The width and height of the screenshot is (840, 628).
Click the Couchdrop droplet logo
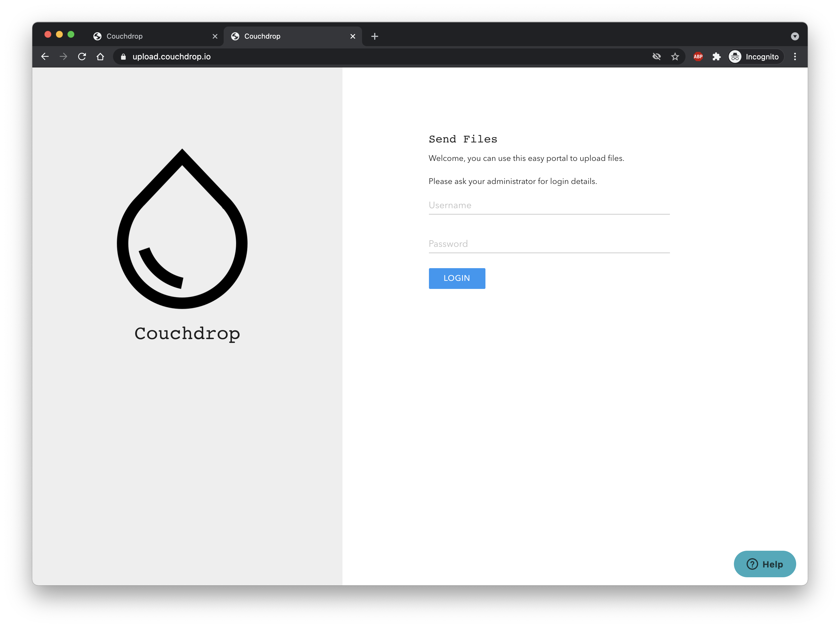[182, 229]
